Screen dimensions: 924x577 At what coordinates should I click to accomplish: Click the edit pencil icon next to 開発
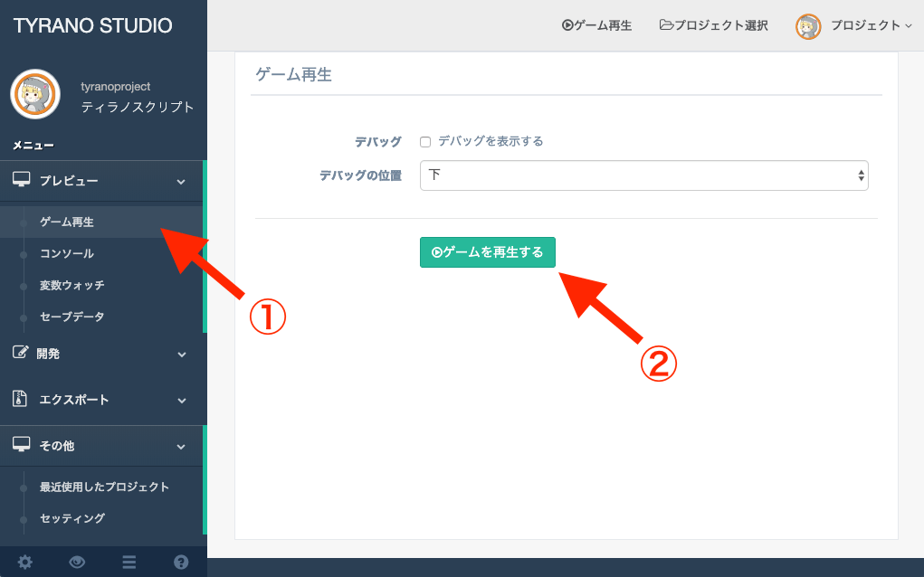coord(20,353)
